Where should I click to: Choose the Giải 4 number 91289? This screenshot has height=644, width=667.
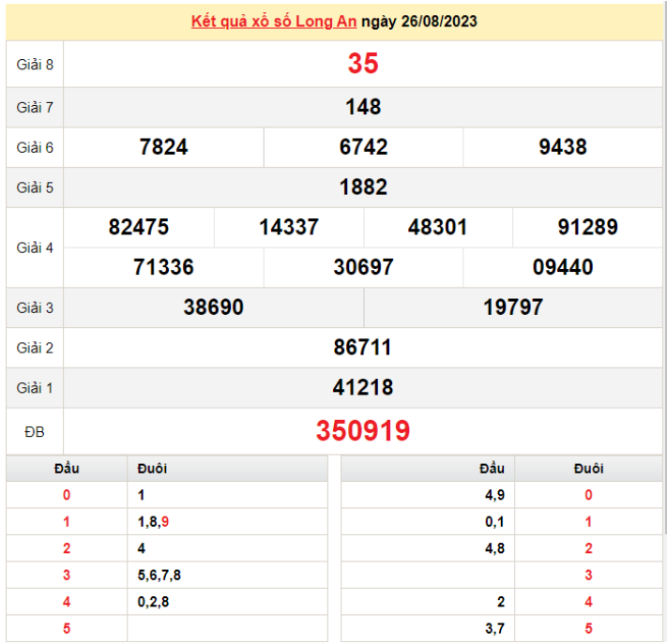point(587,227)
